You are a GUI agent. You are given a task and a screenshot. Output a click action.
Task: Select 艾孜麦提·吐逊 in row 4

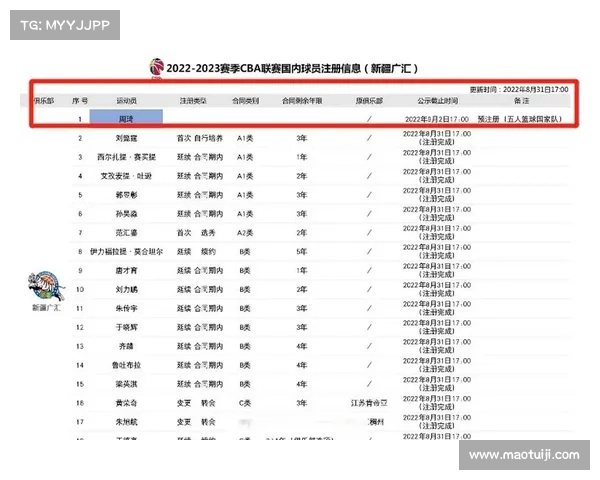(126, 176)
